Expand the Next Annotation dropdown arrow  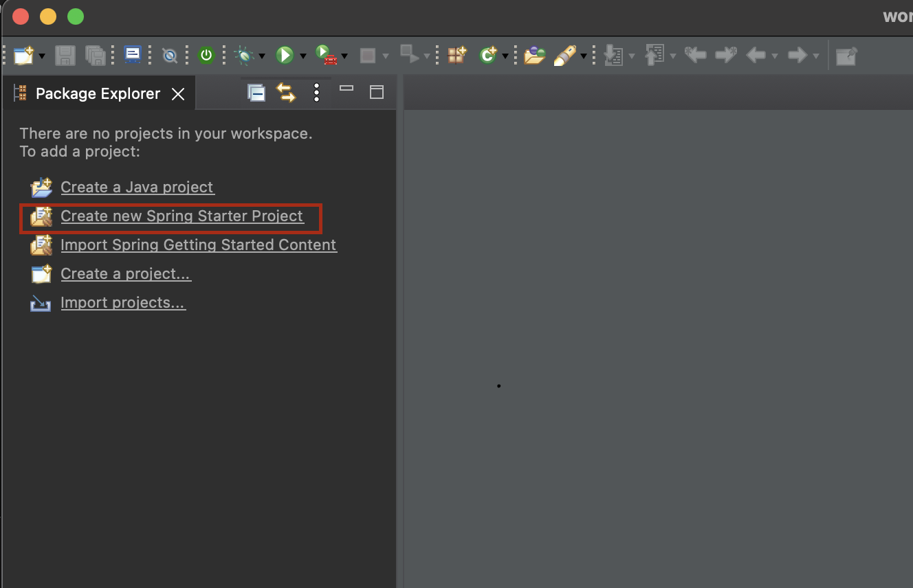point(632,56)
